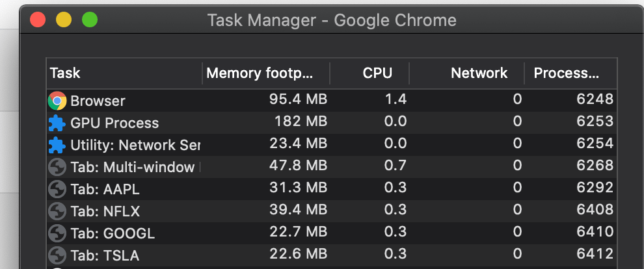Click the globe icon for Tab: NFLX
This screenshot has height=269, width=644.
point(57,211)
